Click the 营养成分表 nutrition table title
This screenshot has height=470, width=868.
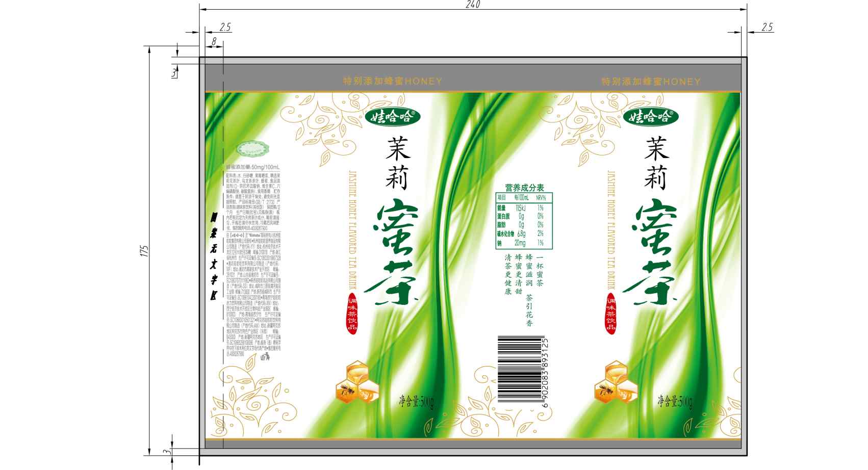[524, 188]
